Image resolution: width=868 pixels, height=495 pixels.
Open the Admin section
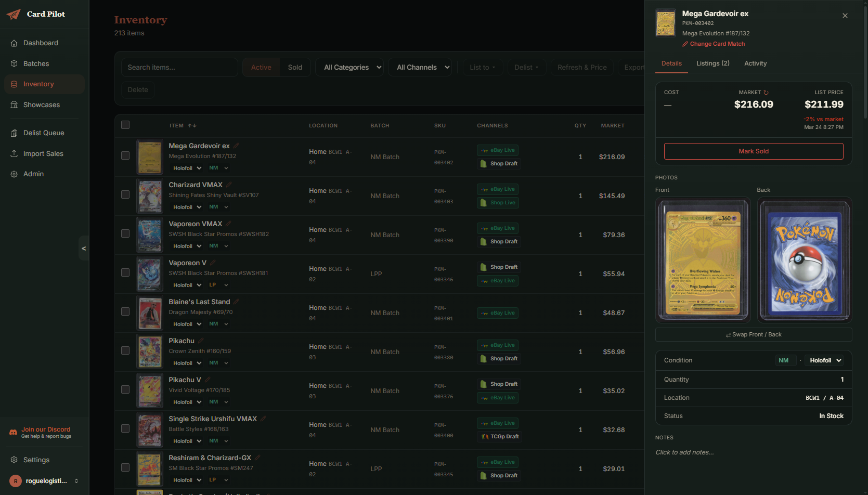(33, 174)
